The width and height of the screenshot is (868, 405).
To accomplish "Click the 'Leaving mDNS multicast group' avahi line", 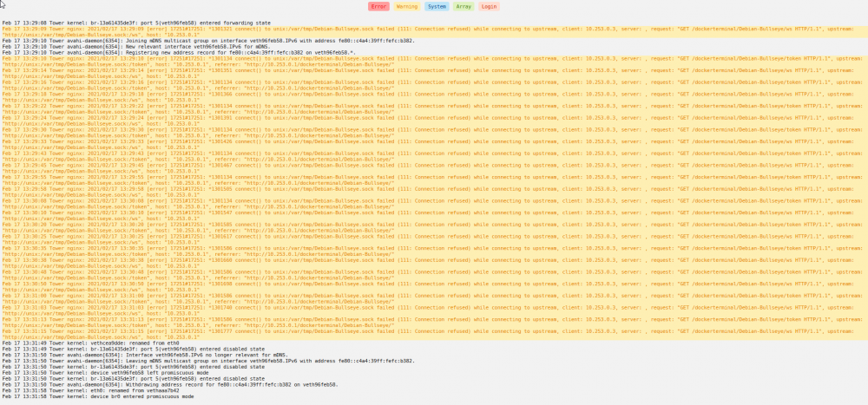I will pyautogui.click(x=208, y=361).
